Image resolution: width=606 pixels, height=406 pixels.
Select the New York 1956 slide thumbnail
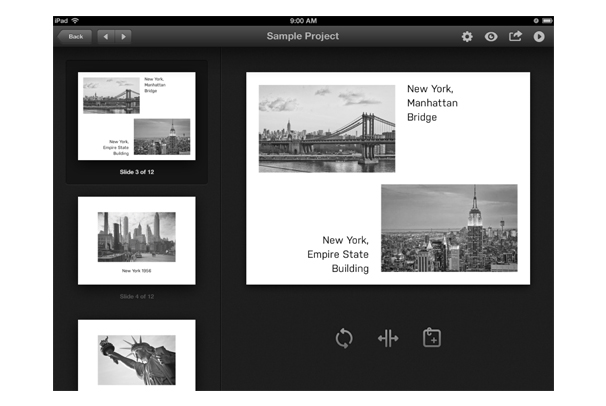[x=136, y=240]
